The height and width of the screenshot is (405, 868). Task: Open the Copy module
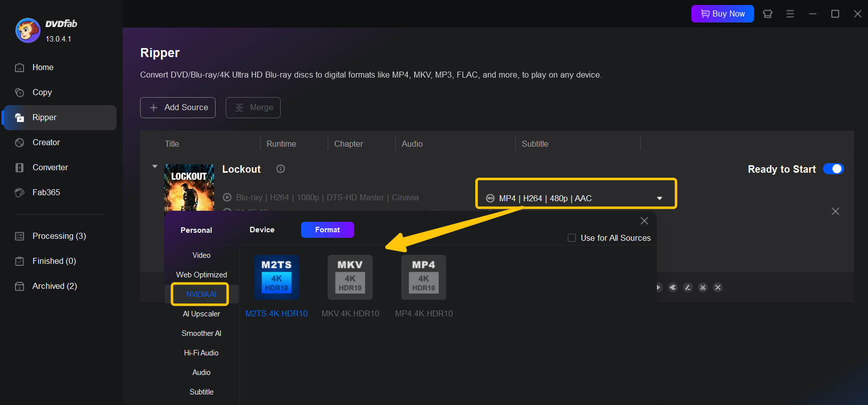coord(60,93)
